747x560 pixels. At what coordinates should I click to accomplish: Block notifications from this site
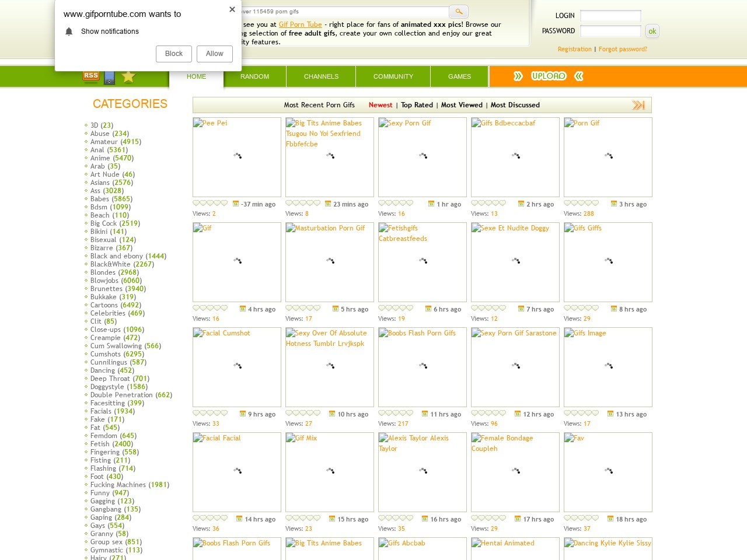[x=174, y=54]
